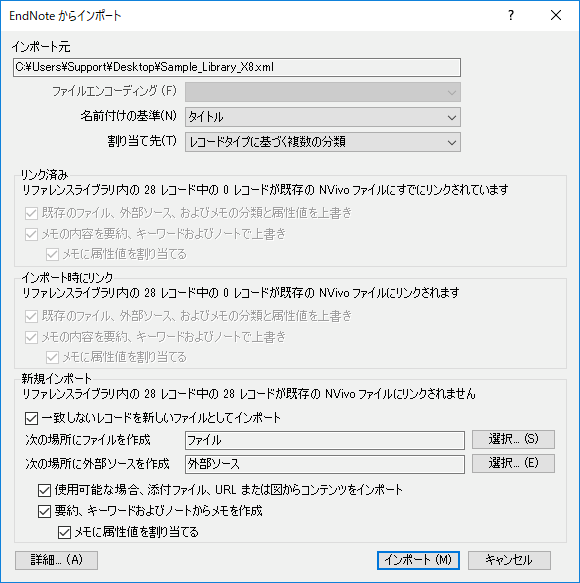Expand the 割り当て先 dropdown list
This screenshot has height=583, width=580.
(x=323, y=142)
